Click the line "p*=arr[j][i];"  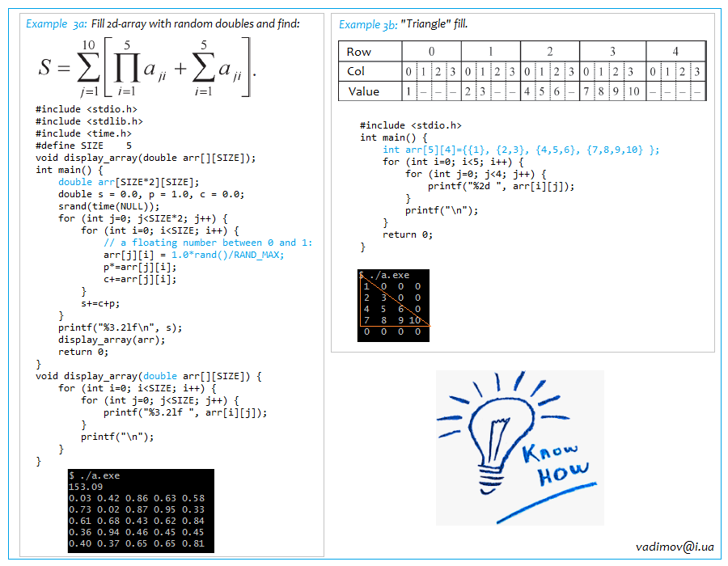[x=140, y=267]
